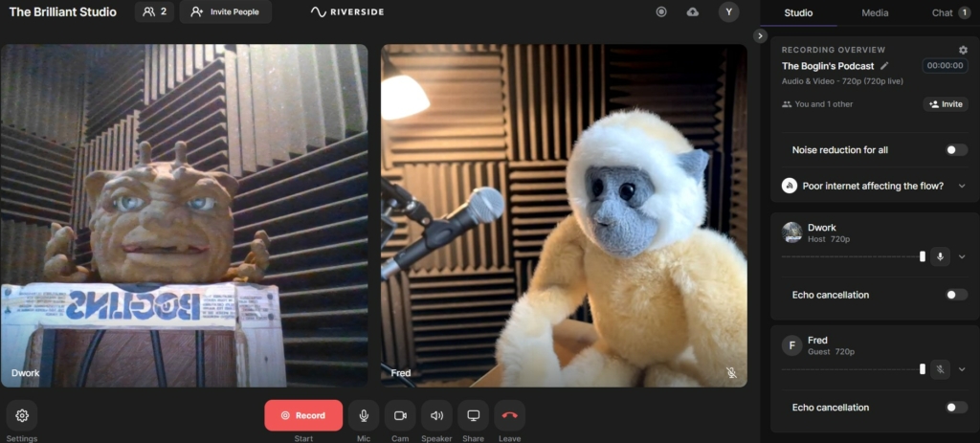Switch to the Media tab
The image size is (980, 443).
(875, 12)
